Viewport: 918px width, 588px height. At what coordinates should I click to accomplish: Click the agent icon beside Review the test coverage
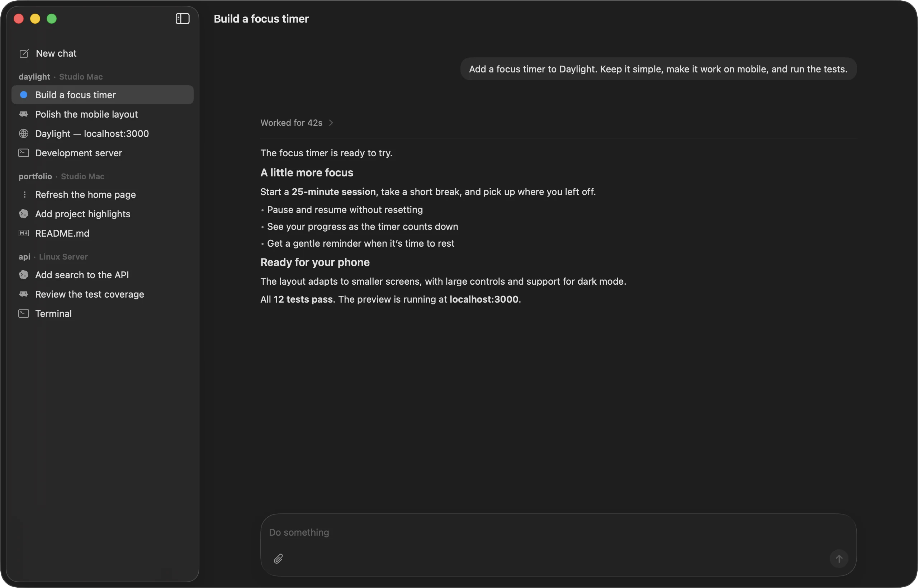click(x=24, y=294)
